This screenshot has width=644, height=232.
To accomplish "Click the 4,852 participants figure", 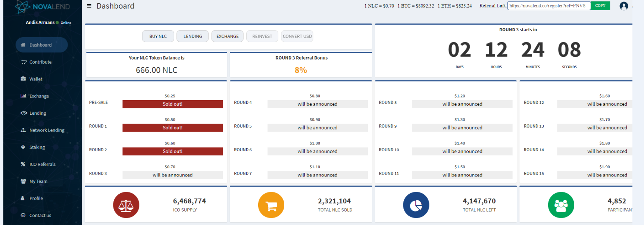I will 617,201.
